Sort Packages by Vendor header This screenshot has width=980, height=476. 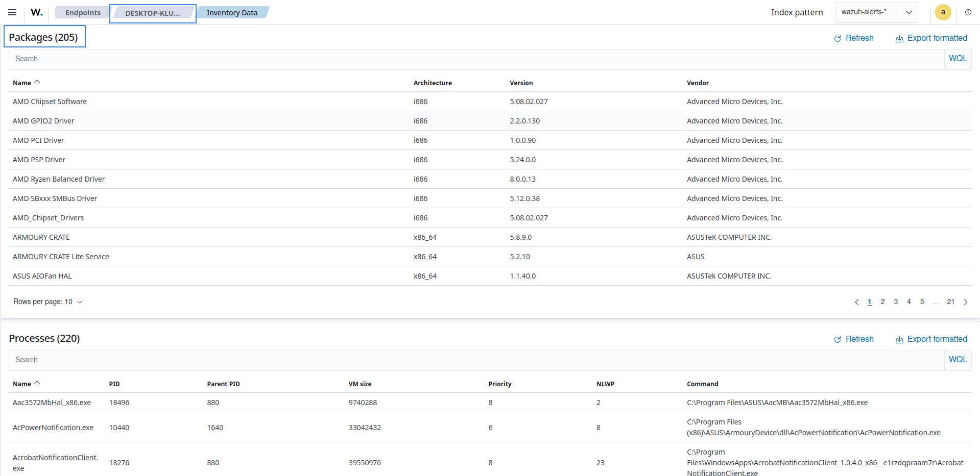tap(698, 83)
